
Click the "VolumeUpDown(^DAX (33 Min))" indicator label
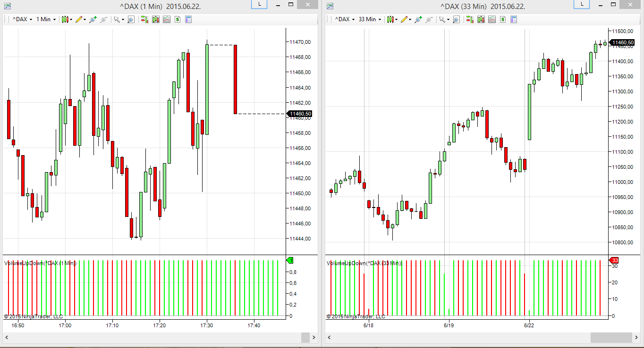point(364,263)
